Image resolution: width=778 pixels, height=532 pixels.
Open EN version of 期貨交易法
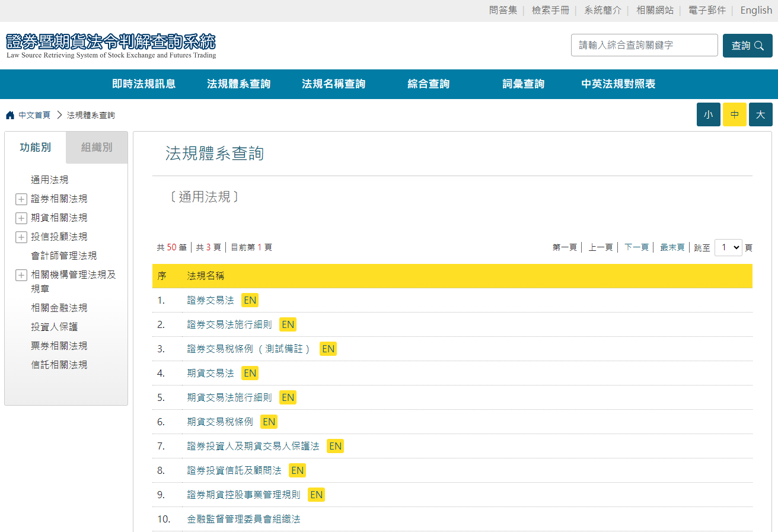click(250, 373)
